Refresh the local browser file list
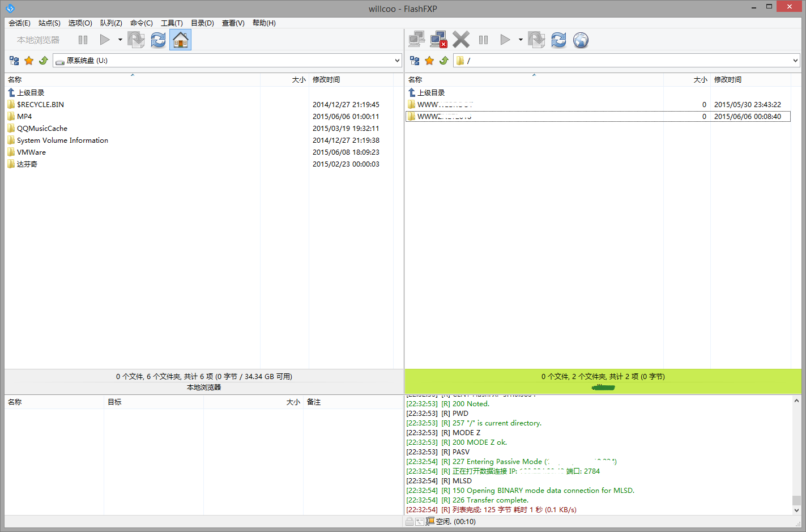 (158, 40)
